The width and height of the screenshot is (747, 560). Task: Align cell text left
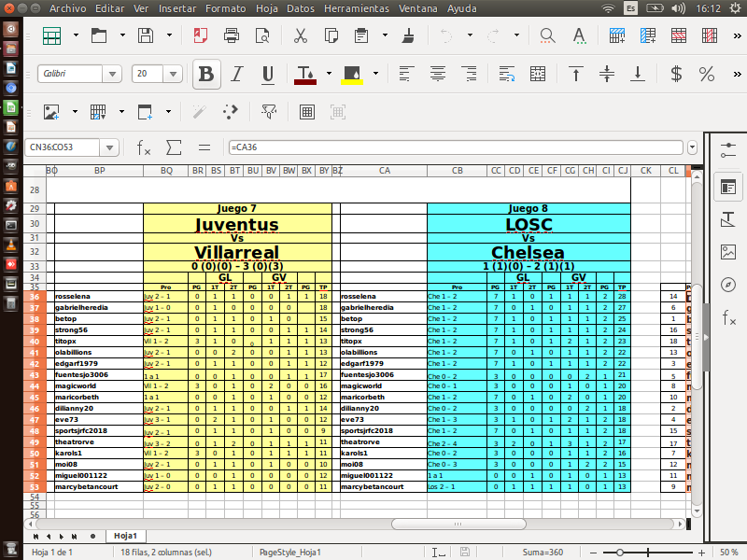[x=405, y=74]
